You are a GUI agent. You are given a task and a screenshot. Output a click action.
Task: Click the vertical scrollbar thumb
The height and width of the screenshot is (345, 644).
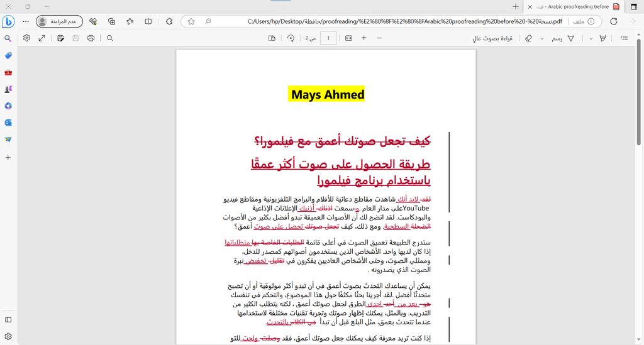click(639, 92)
